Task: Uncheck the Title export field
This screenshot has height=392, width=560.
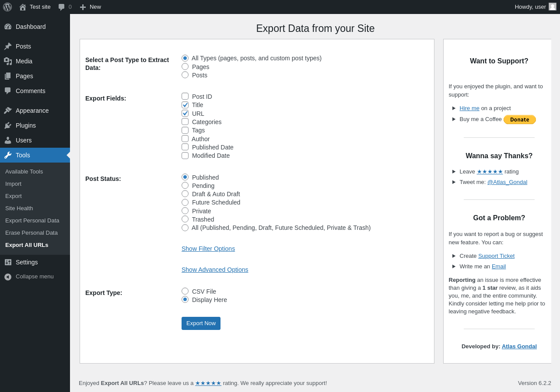Action: 185,105
